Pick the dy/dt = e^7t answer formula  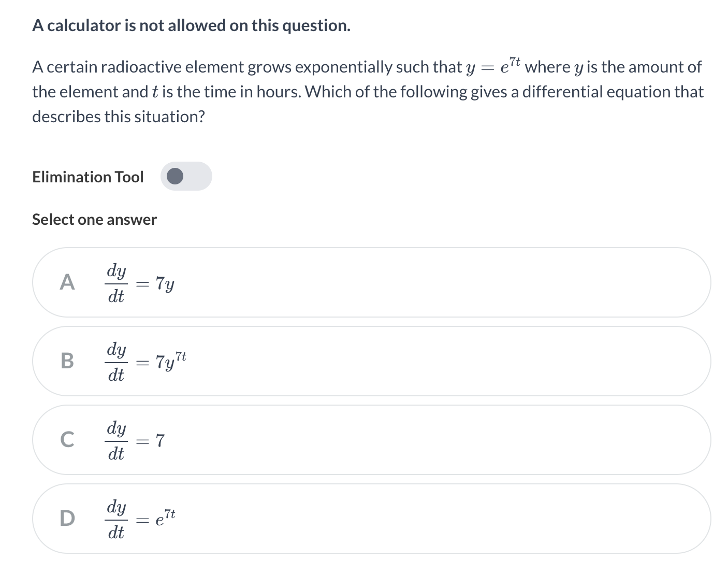click(x=140, y=519)
